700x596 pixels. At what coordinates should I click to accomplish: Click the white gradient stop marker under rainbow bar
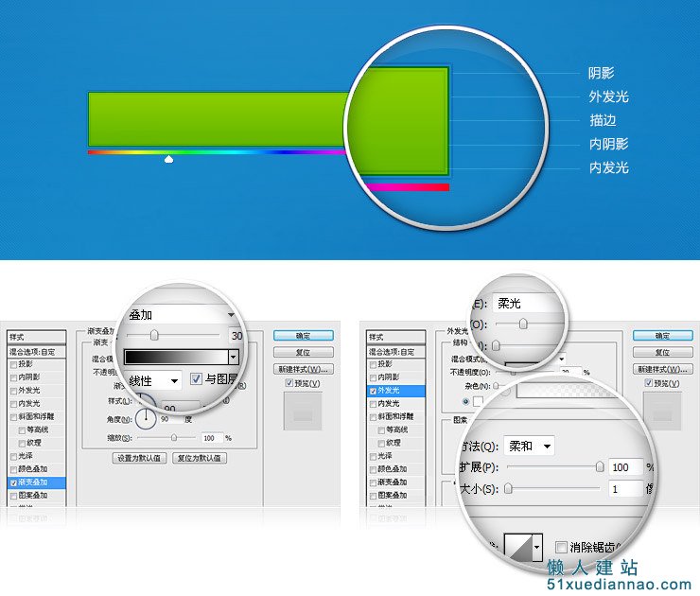[x=168, y=159]
